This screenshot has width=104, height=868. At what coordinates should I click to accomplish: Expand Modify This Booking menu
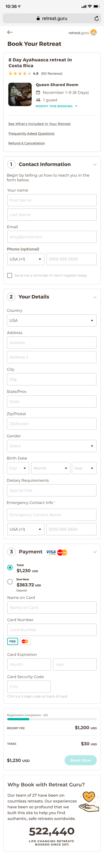tap(57, 106)
